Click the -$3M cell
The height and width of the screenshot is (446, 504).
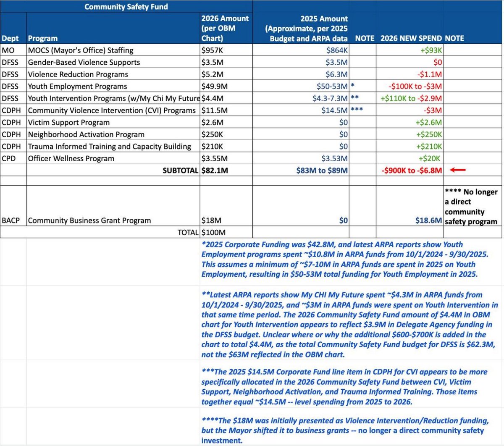409,110
